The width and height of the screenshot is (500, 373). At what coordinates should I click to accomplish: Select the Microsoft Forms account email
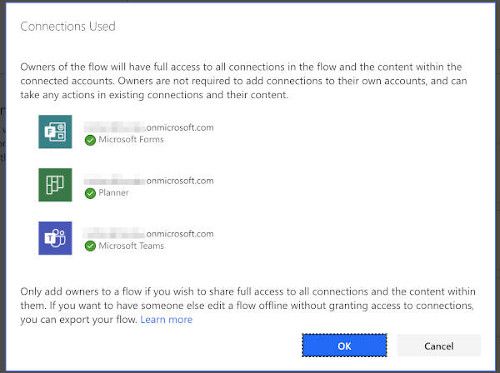point(149,127)
